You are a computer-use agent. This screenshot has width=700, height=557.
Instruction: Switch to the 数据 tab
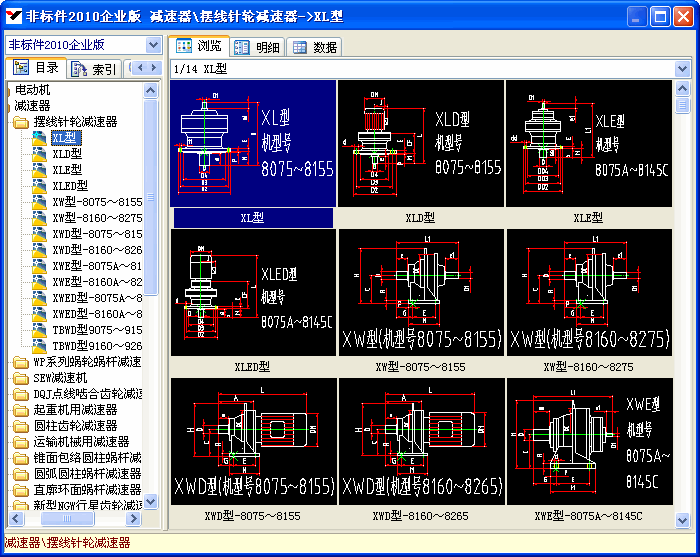click(x=314, y=47)
